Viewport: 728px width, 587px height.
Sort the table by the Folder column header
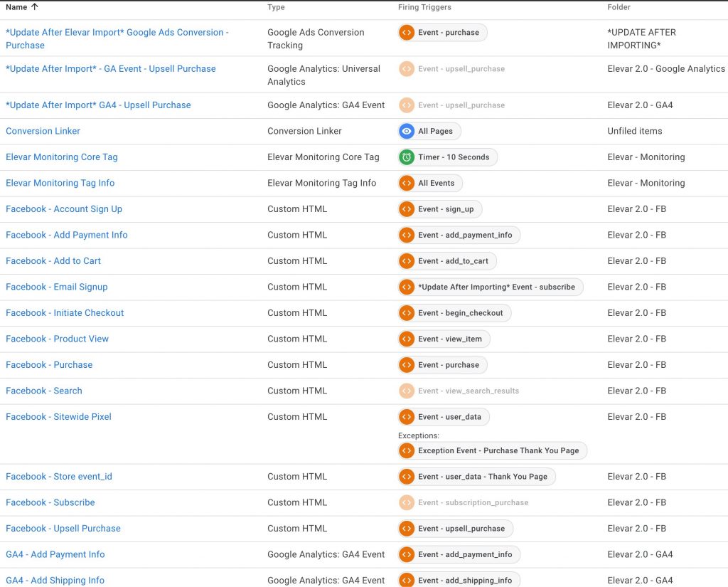(619, 7)
